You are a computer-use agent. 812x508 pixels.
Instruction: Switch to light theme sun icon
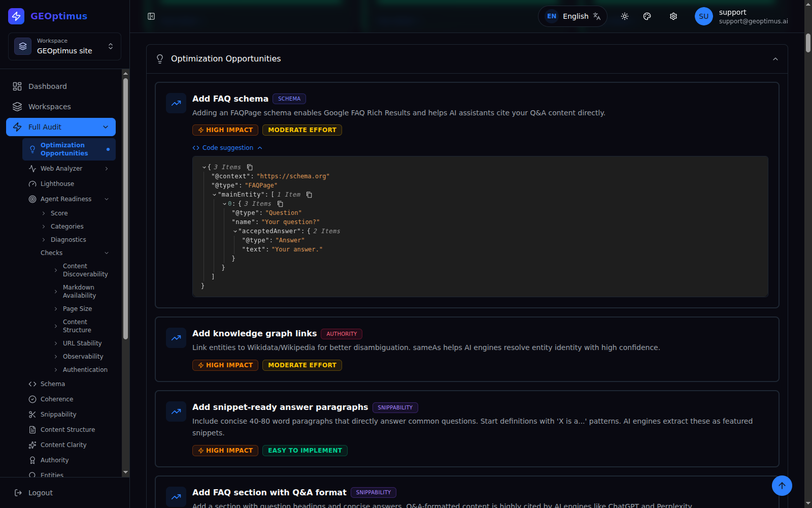pyautogui.click(x=625, y=16)
